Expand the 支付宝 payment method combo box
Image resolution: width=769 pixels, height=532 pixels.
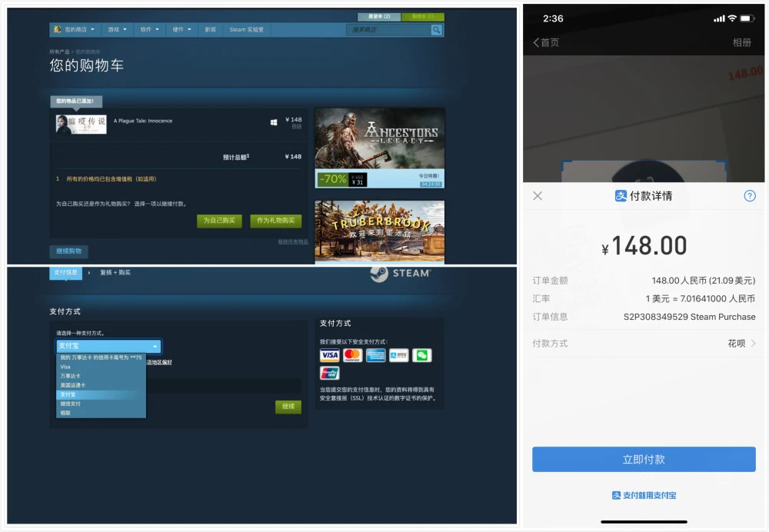(108, 346)
